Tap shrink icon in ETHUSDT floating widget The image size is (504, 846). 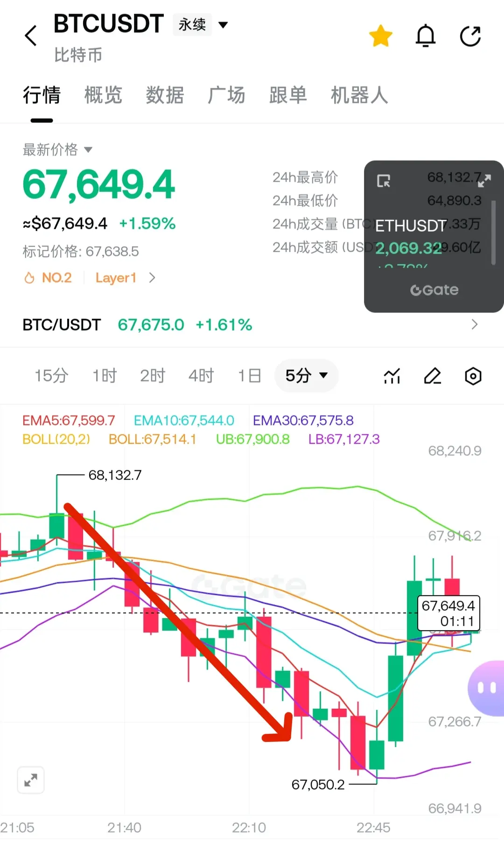tap(384, 181)
